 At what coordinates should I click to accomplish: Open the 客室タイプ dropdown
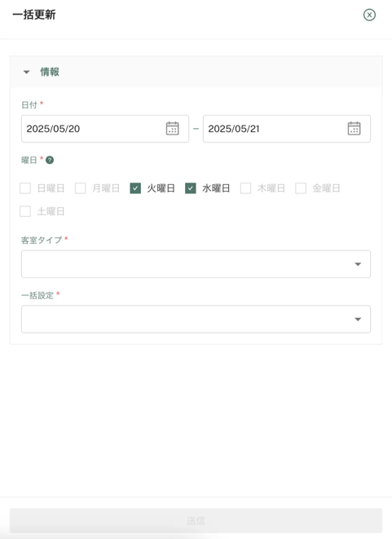tap(196, 264)
